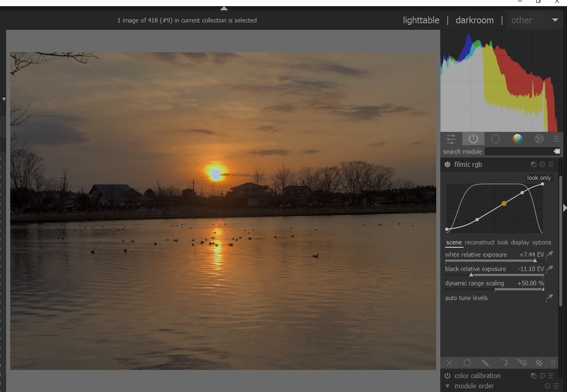Select the color modules group icon
This screenshot has width=567, height=392.
[x=517, y=139]
